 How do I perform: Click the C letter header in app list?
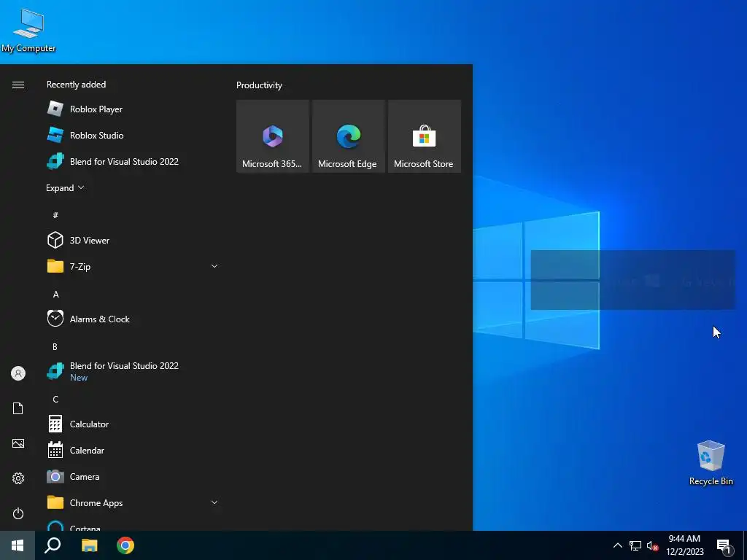coord(55,399)
